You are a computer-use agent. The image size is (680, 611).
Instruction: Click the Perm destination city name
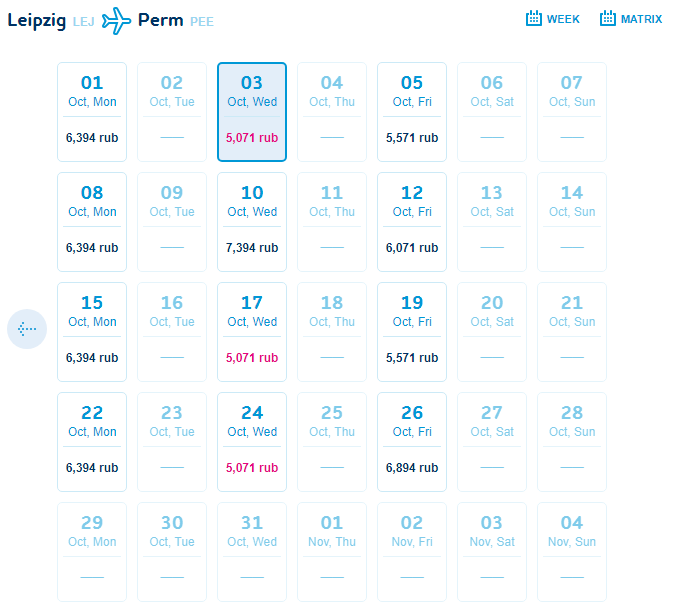pos(160,20)
